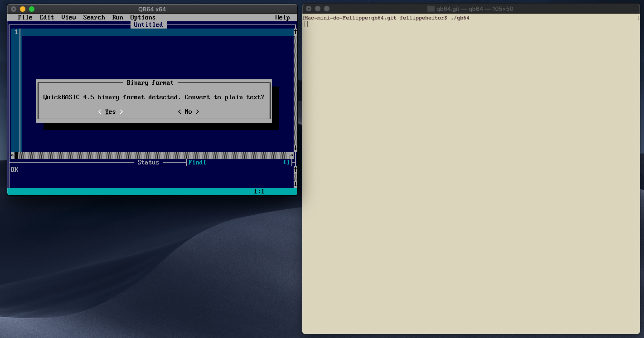The width and height of the screenshot is (644, 338).
Task: Toggle zoom using the green button on QB64 window
Action: pos(31,9)
